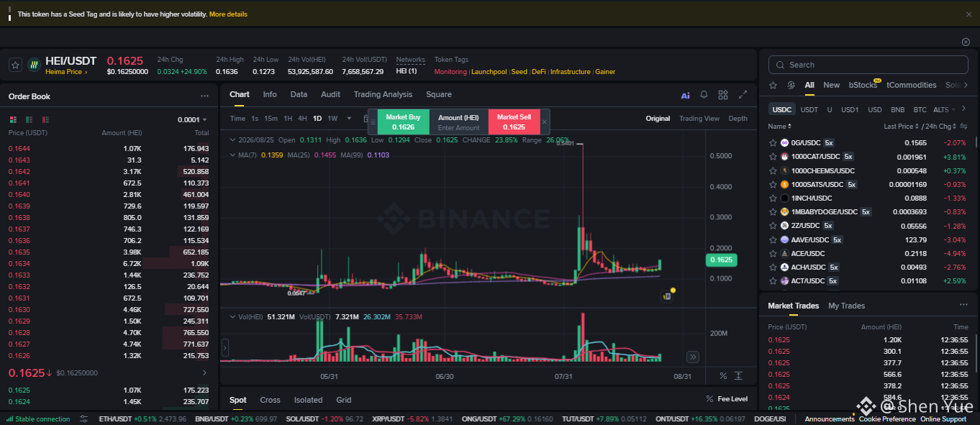Click the Market Buy 0.1626 button
The width and height of the screenshot is (980, 425).
point(403,122)
